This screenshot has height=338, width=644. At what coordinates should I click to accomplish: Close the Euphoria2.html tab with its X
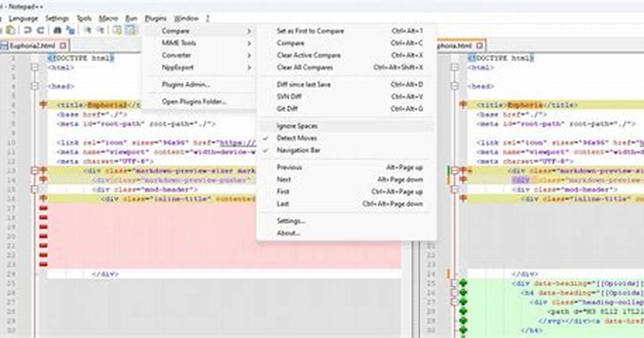tap(63, 46)
